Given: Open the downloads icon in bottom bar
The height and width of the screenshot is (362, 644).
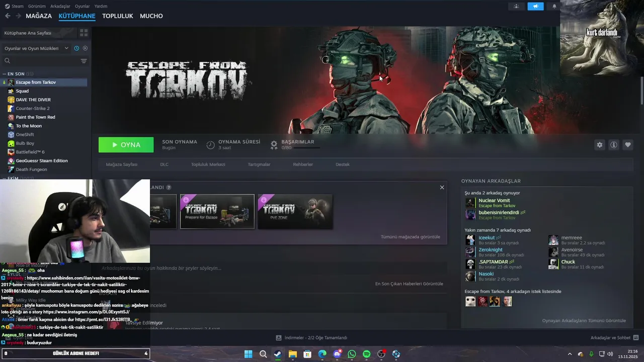Looking at the screenshot, I should [279, 338].
